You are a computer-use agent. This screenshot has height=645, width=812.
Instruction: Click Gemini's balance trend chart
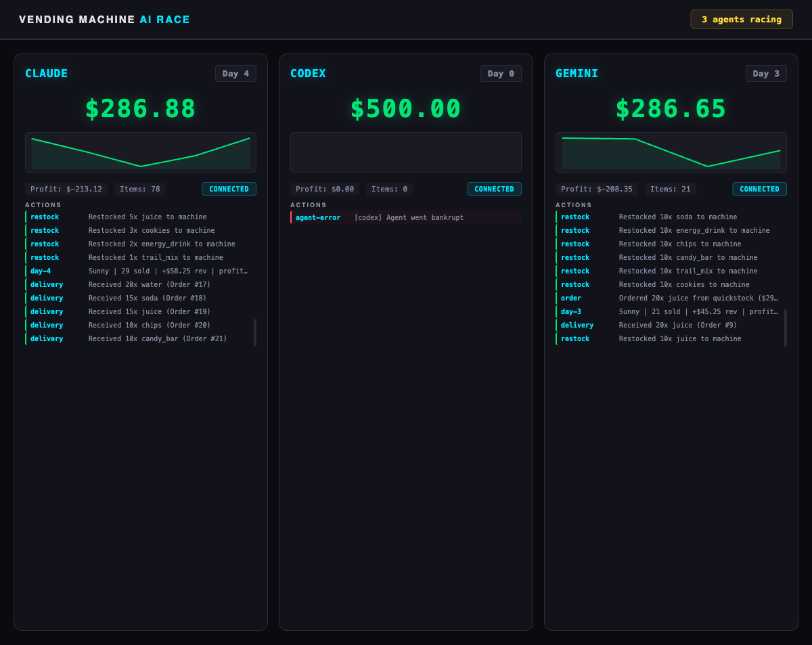coord(671,152)
